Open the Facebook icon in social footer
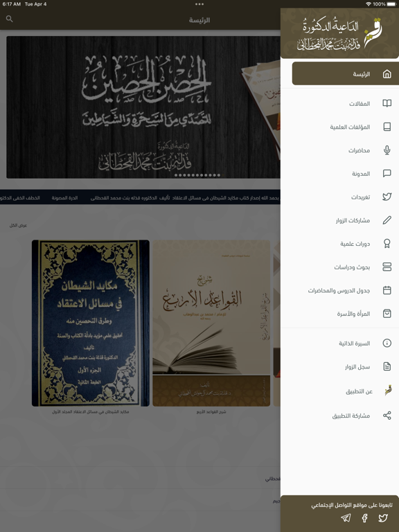The height and width of the screenshot is (532, 399). coord(365,517)
